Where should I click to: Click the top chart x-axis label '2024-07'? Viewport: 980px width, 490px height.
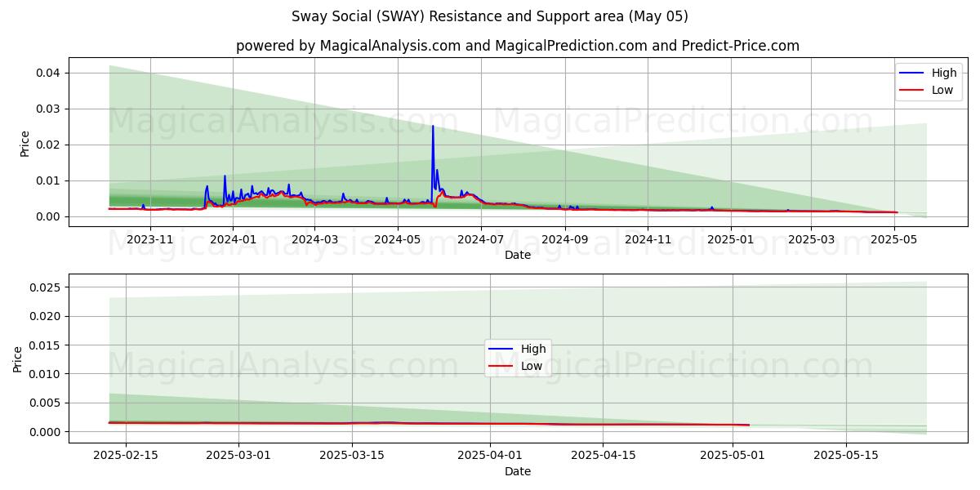pos(480,239)
